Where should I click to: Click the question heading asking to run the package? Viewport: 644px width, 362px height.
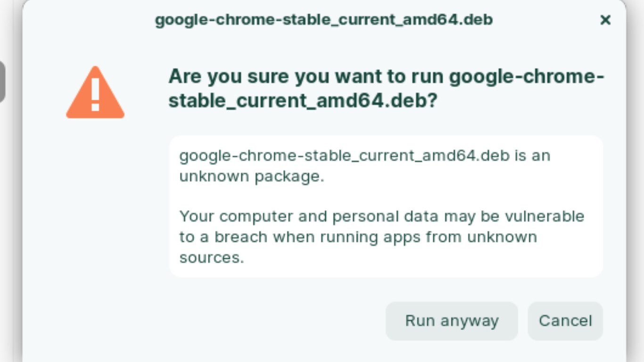[387, 88]
